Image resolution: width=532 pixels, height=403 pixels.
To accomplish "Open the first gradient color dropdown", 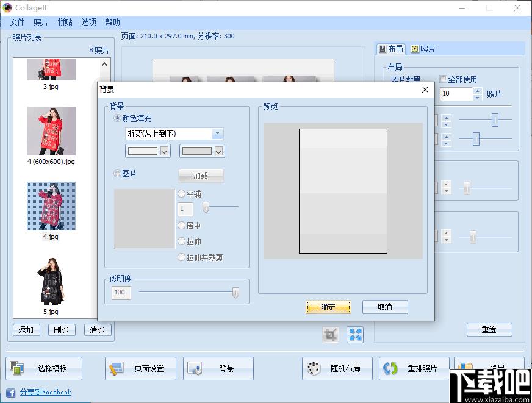I will (x=164, y=151).
